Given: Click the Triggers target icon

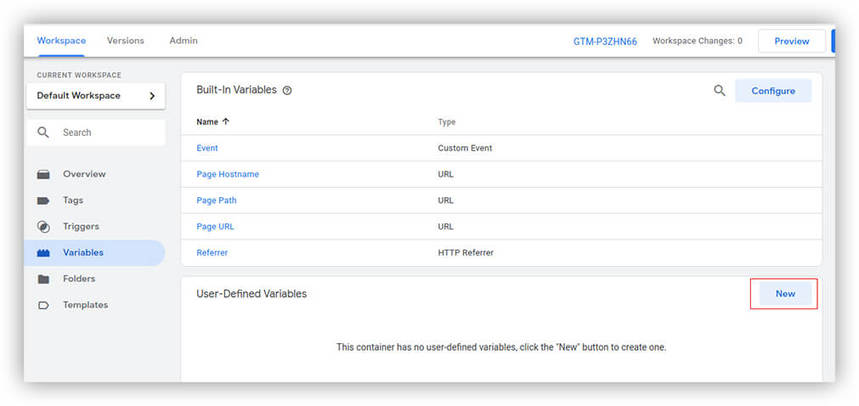Looking at the screenshot, I should coord(44,226).
